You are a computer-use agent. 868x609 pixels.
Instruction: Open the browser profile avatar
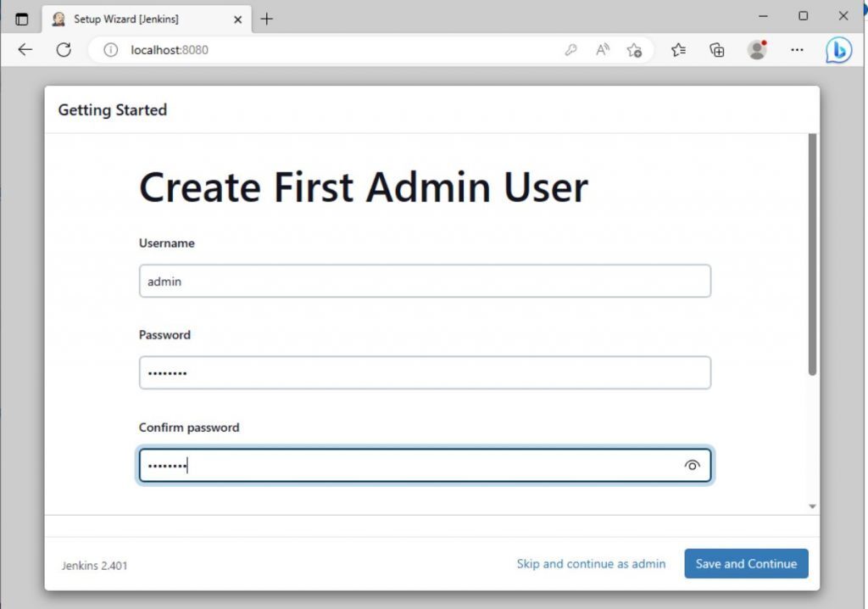pos(757,50)
